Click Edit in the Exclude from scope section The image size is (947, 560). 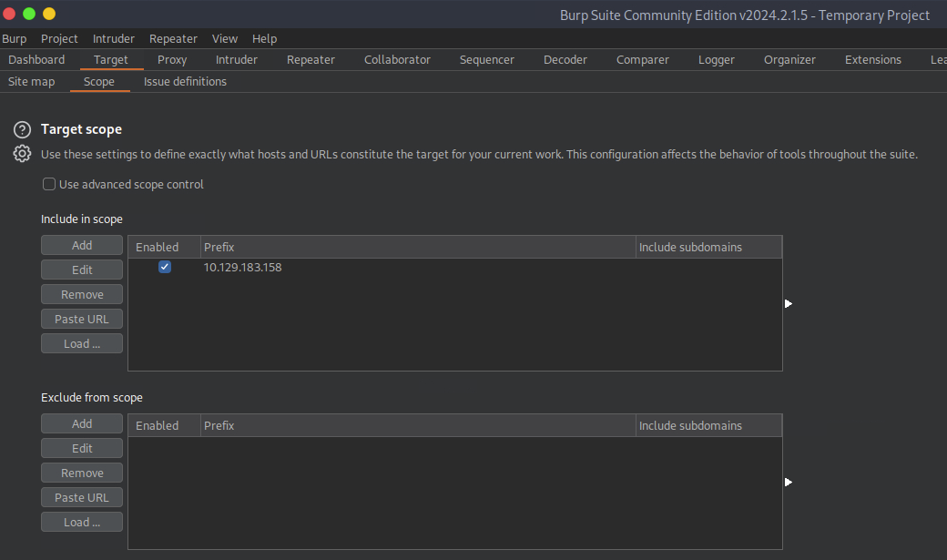click(82, 449)
